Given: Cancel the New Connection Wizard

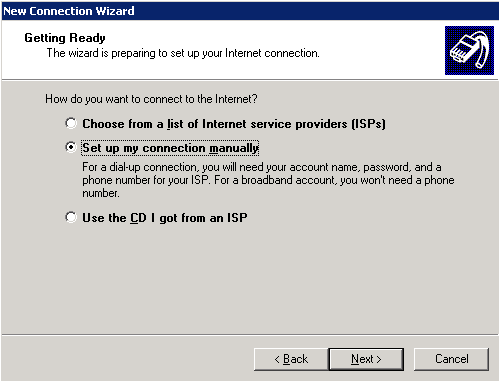Looking at the screenshot, I should click(451, 359).
